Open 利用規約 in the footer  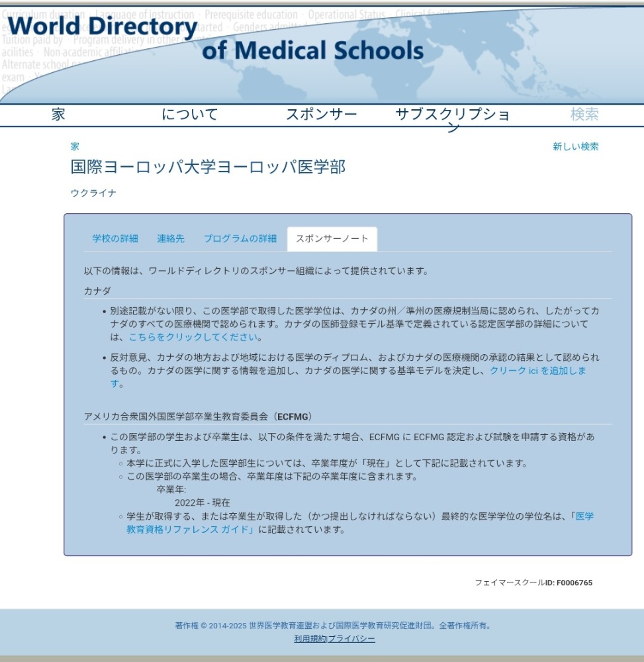310,639
